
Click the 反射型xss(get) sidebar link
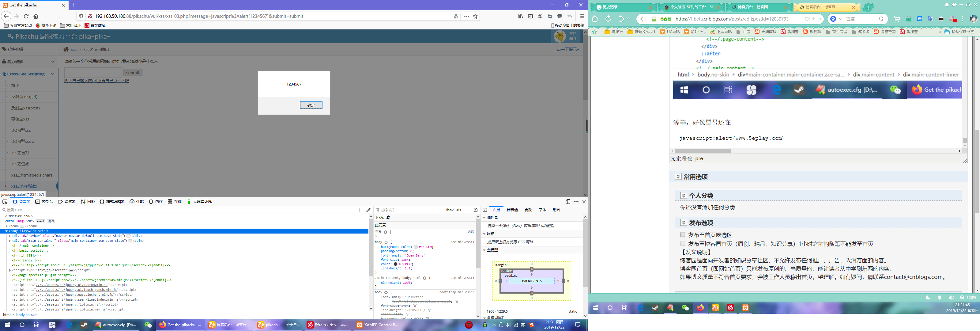[x=24, y=97]
